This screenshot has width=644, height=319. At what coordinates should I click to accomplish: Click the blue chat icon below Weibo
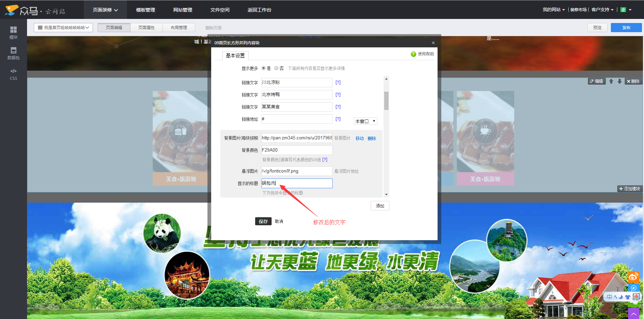634,288
